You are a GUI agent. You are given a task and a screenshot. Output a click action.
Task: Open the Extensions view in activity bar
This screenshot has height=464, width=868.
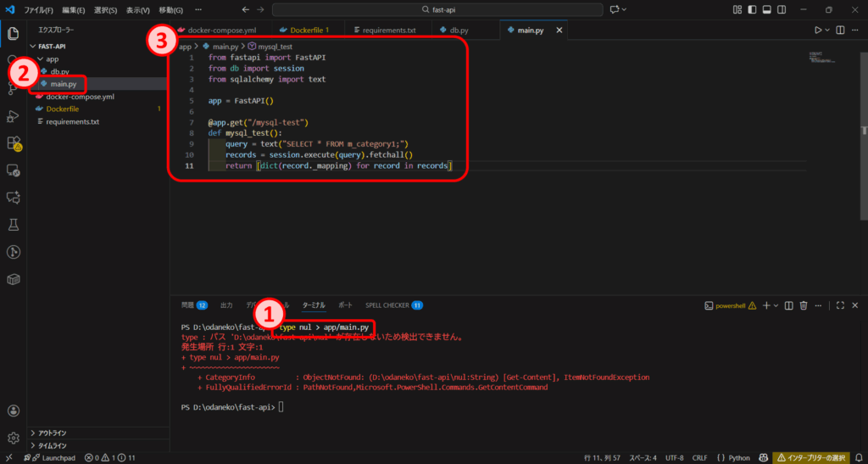point(14,143)
